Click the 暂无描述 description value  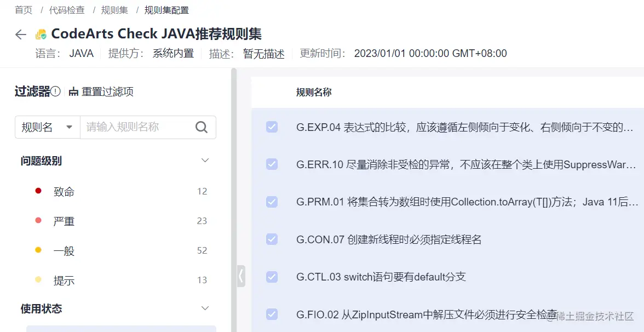[264, 54]
